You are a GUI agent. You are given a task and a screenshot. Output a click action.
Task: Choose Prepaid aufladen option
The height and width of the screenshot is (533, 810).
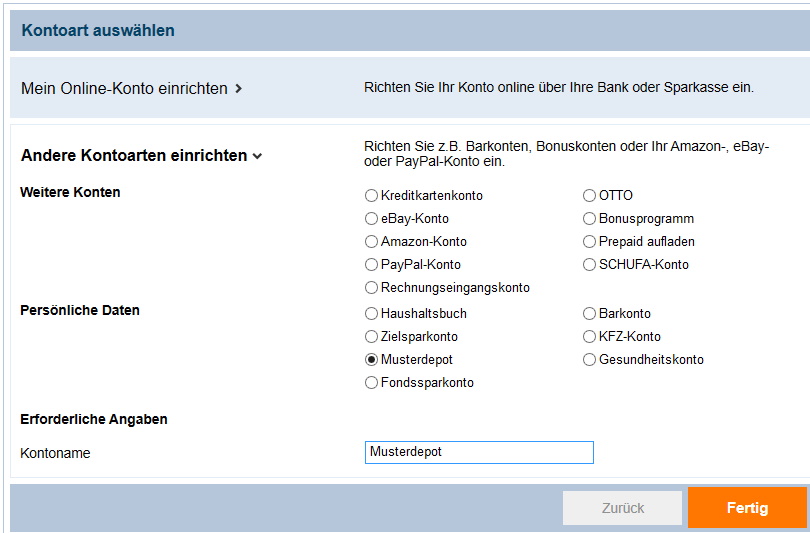pos(589,242)
